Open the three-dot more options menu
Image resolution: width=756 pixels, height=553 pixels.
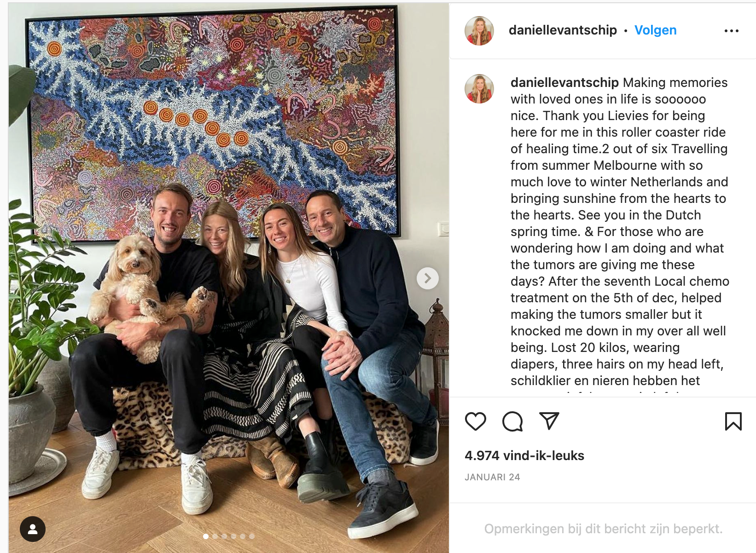coord(732,31)
